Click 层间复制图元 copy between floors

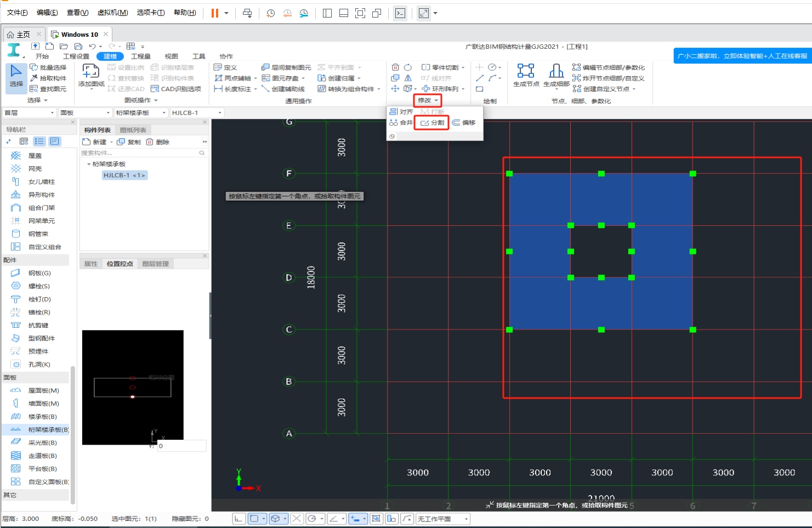pyautogui.click(x=286, y=67)
